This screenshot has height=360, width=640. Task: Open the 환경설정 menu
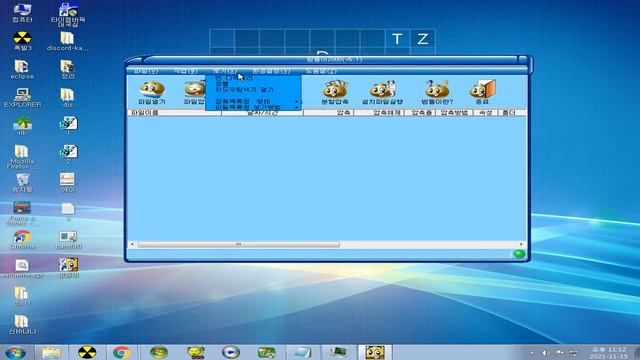tap(271, 71)
